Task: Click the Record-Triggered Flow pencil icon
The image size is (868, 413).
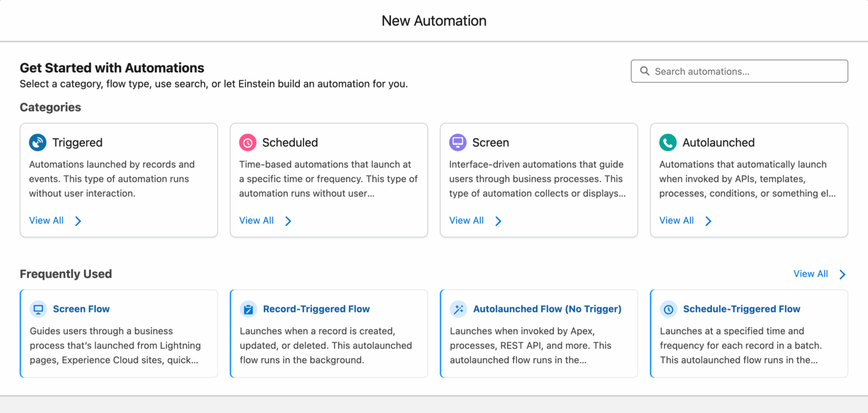Action: tap(248, 309)
